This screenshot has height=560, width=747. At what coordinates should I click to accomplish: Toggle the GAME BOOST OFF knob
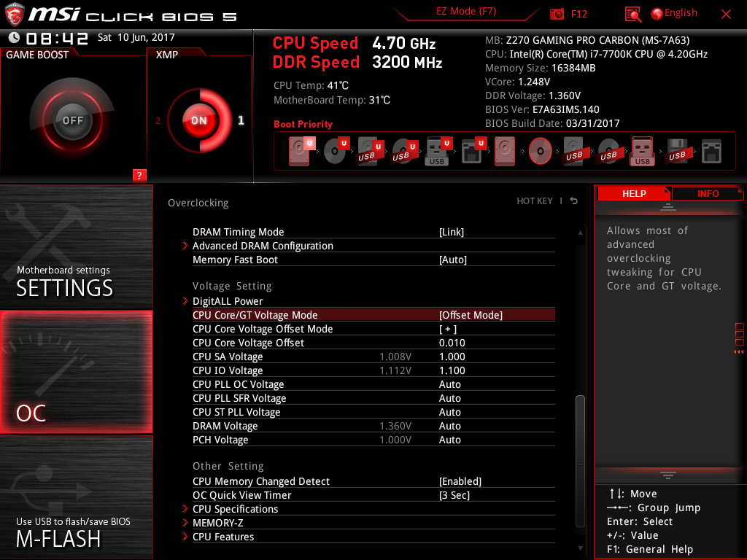tap(72, 120)
